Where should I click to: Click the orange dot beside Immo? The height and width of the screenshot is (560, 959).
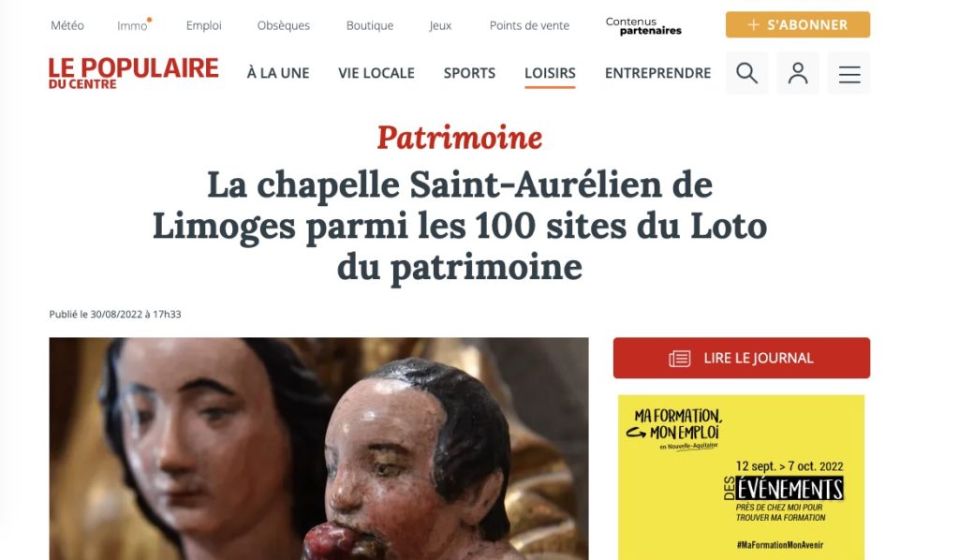coord(149,20)
